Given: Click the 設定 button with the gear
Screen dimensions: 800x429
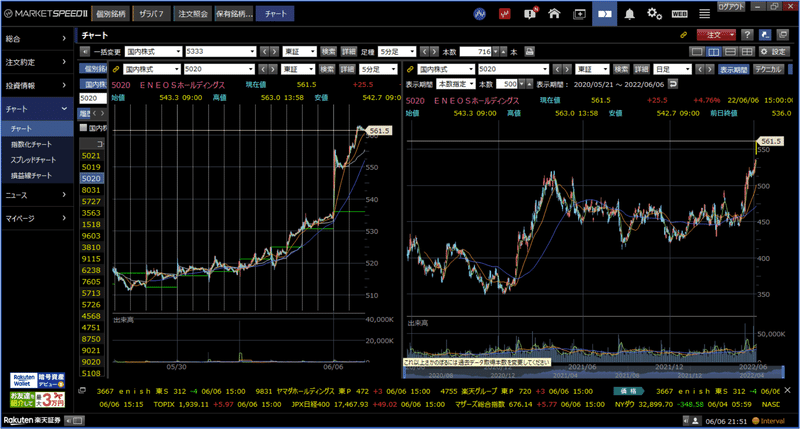Looking at the screenshot, I should tap(773, 52).
